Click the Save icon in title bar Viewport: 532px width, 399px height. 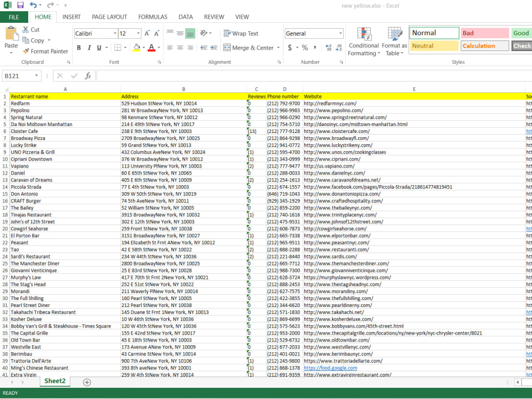point(20,5)
